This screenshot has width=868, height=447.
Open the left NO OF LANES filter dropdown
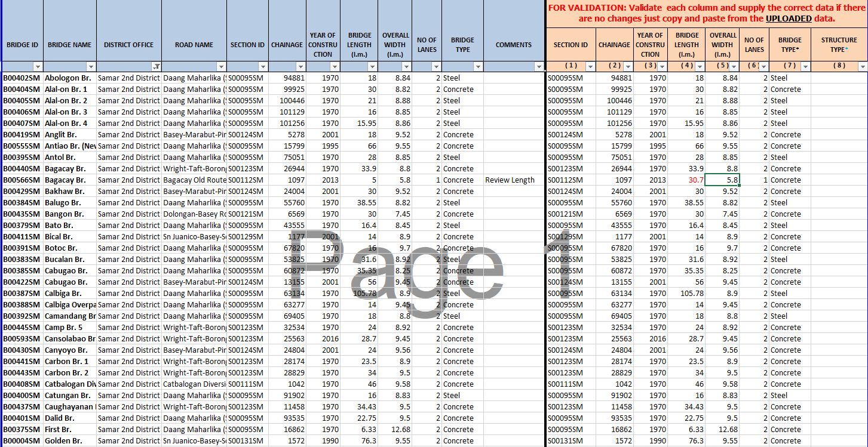coord(437,67)
